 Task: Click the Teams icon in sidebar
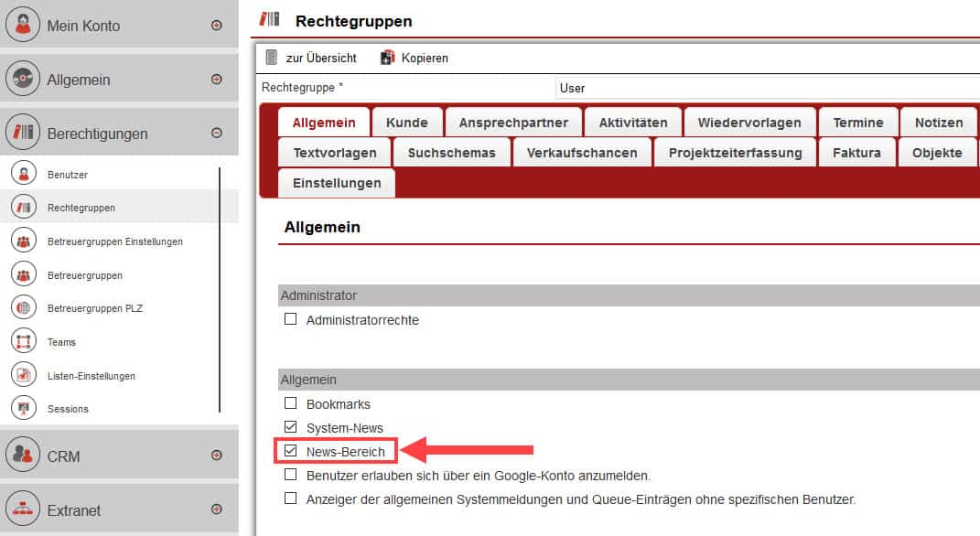(23, 342)
